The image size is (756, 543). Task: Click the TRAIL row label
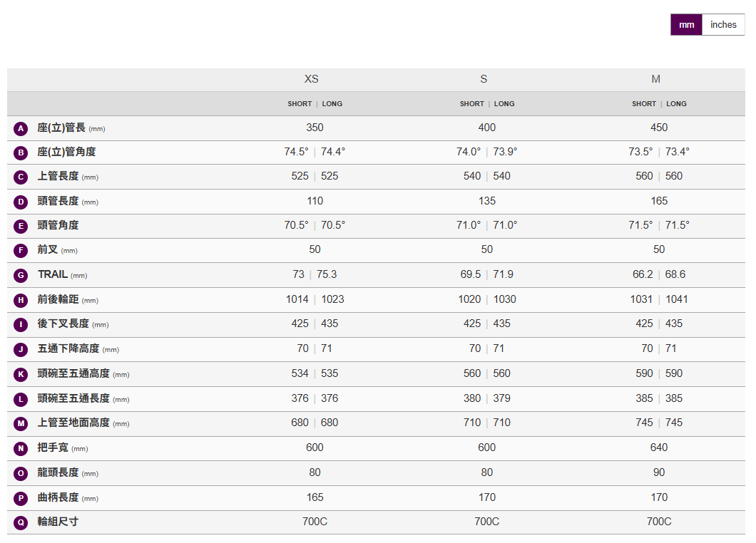point(53,274)
